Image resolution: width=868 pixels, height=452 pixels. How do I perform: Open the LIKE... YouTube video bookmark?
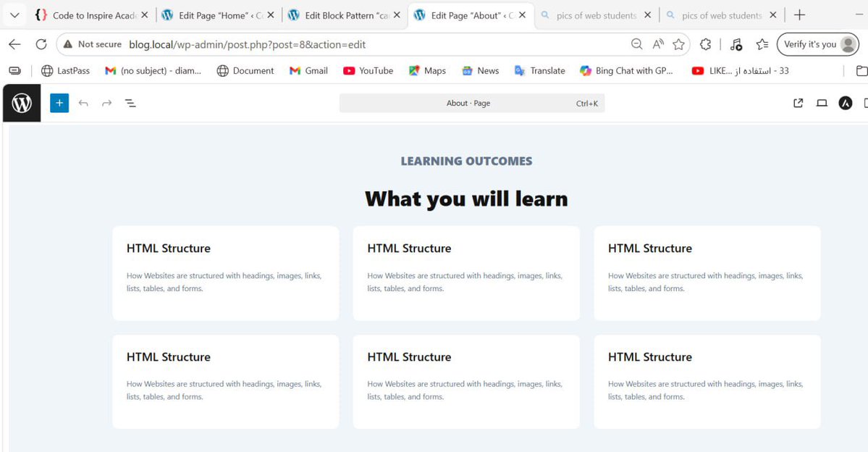pos(741,70)
